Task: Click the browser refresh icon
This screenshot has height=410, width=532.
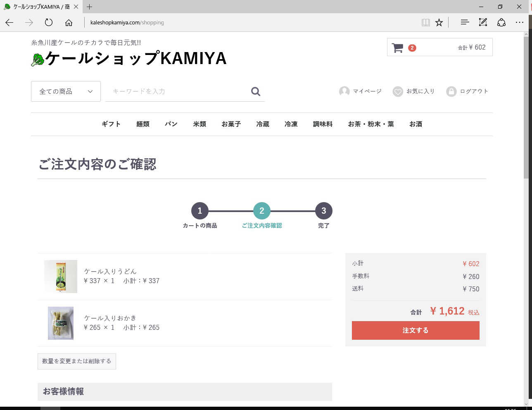Action: point(49,22)
